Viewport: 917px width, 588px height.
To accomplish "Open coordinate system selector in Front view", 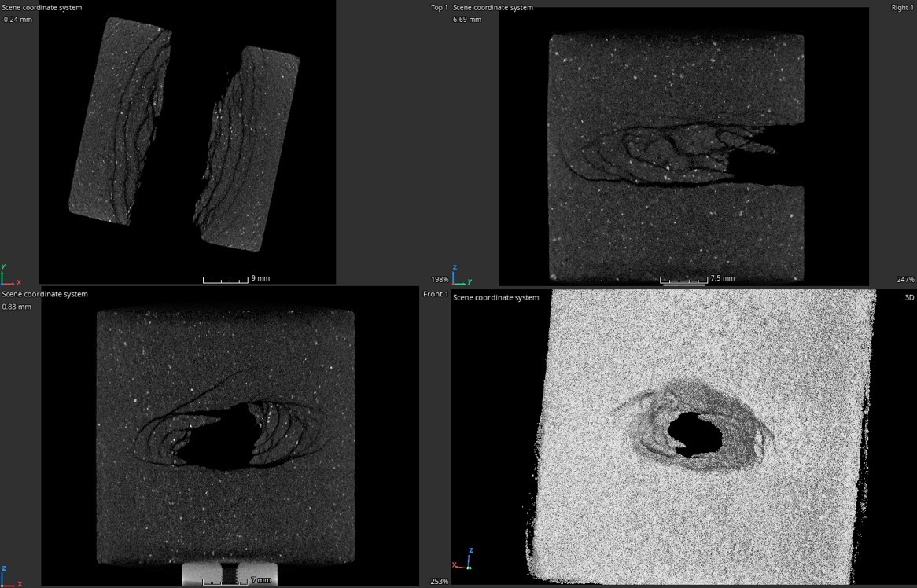I will pyautogui.click(x=45, y=294).
